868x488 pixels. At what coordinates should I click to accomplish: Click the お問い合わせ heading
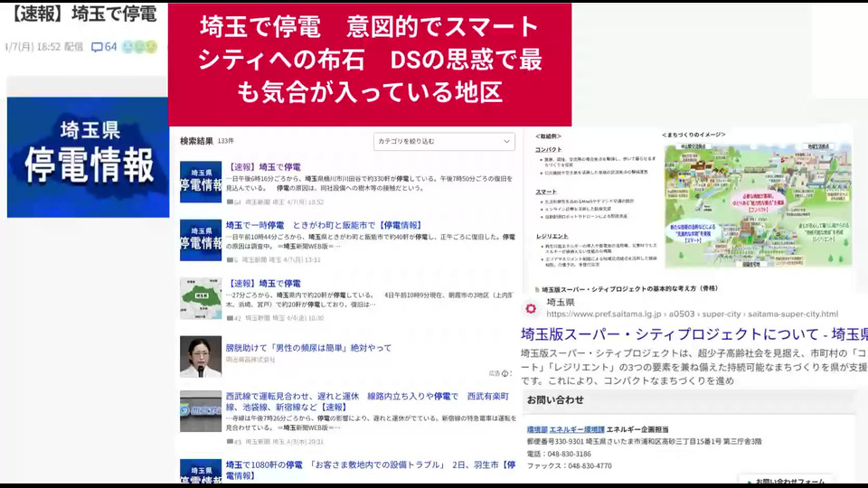[x=555, y=399]
